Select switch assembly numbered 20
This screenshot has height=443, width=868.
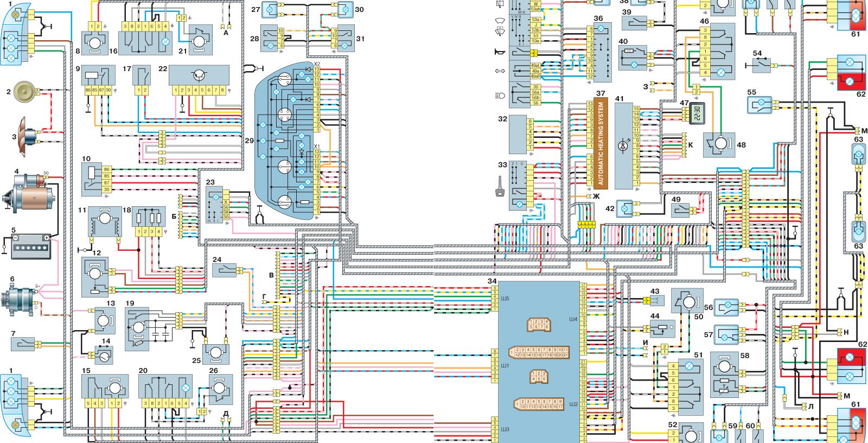(165, 391)
